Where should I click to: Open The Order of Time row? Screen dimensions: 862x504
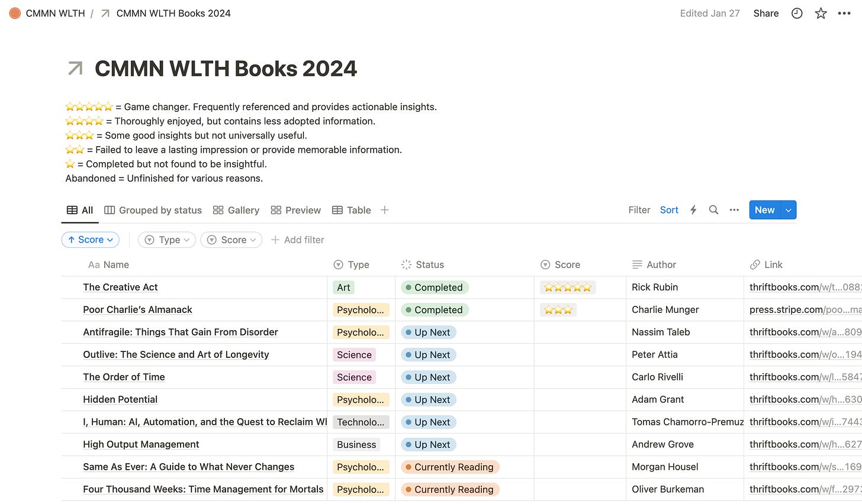[x=124, y=377]
